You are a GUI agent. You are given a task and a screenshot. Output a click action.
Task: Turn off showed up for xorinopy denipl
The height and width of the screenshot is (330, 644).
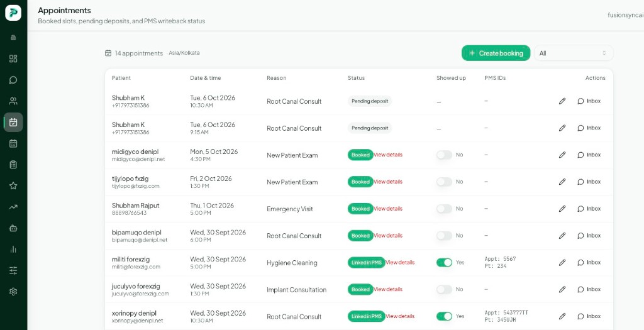444,316
